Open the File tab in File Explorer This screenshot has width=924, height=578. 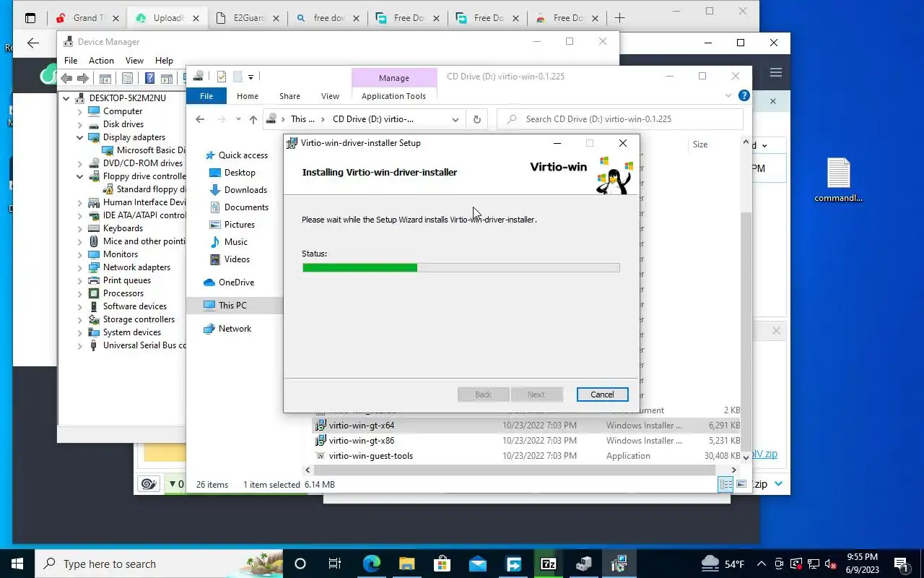(206, 96)
